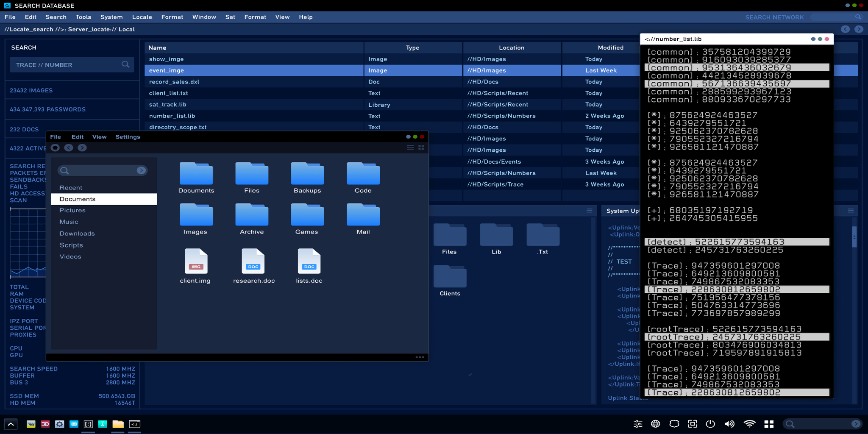This screenshot has width=868, height=434.
Task: Open the Archive folder
Action: click(252, 219)
